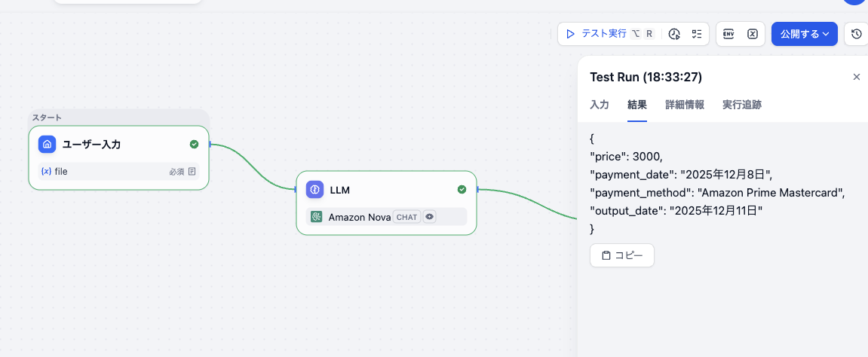Click the {x} variable icon beside file

coord(47,171)
